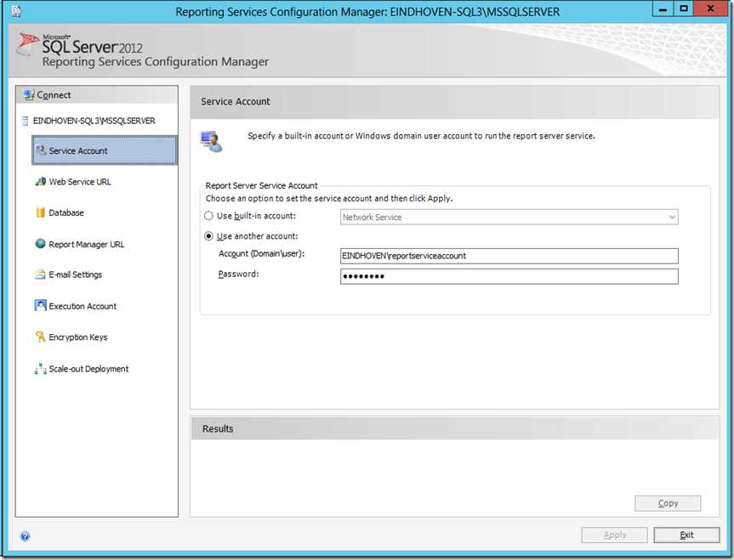Click the Execution Account icon
The height and width of the screenshot is (560, 734).
pos(41,306)
